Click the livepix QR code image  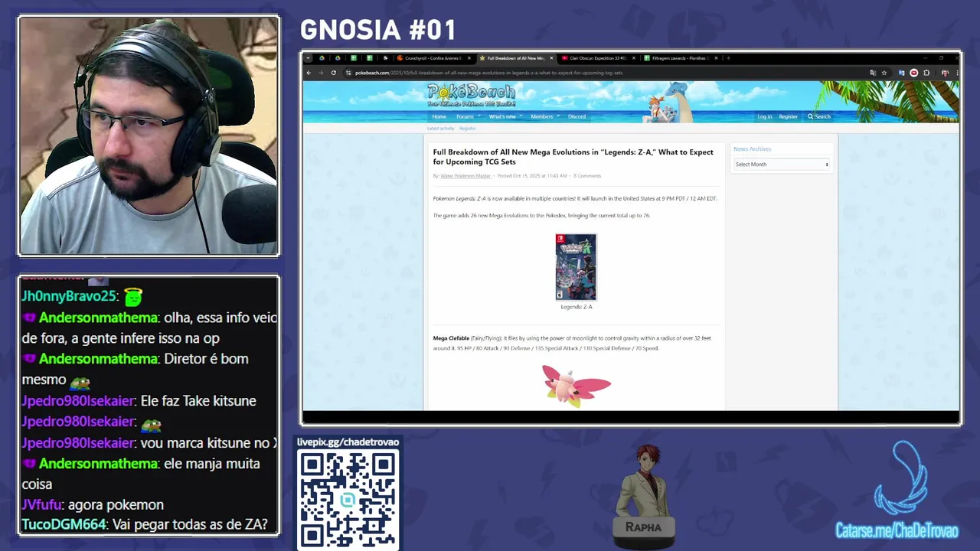[348, 499]
